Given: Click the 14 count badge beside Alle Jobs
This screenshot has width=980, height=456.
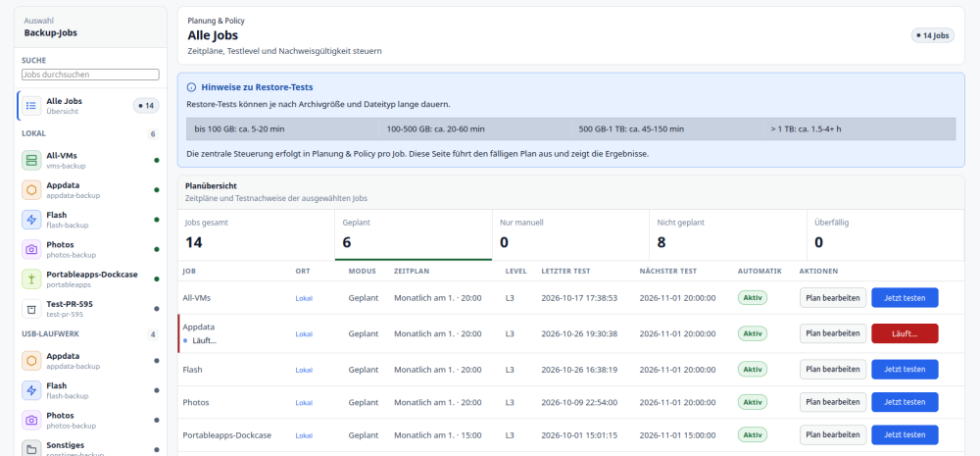Looking at the screenshot, I should pos(146,106).
